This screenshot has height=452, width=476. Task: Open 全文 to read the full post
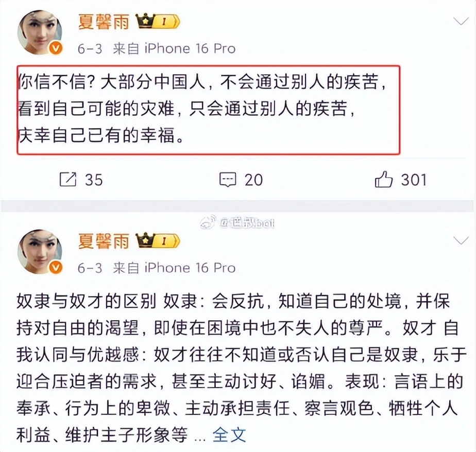click(229, 435)
